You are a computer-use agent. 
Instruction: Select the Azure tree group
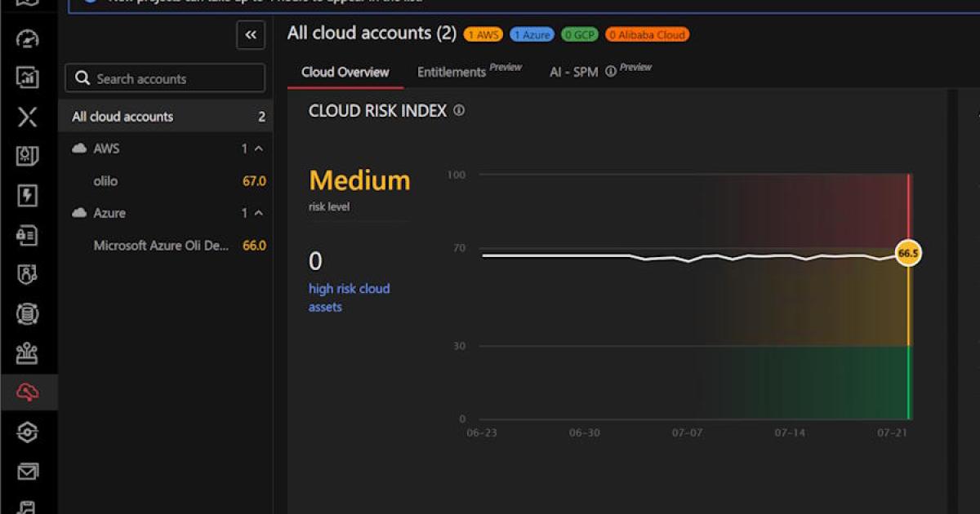pos(166,213)
